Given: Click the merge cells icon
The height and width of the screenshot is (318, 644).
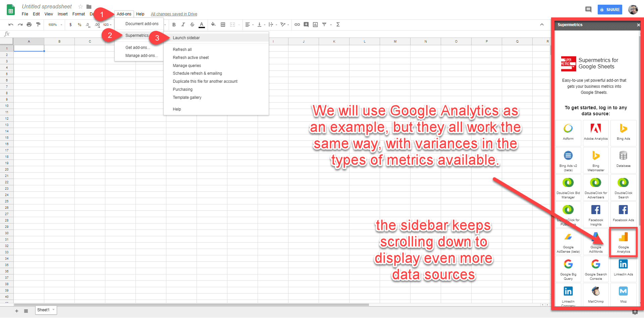Looking at the screenshot, I should click(x=232, y=24).
